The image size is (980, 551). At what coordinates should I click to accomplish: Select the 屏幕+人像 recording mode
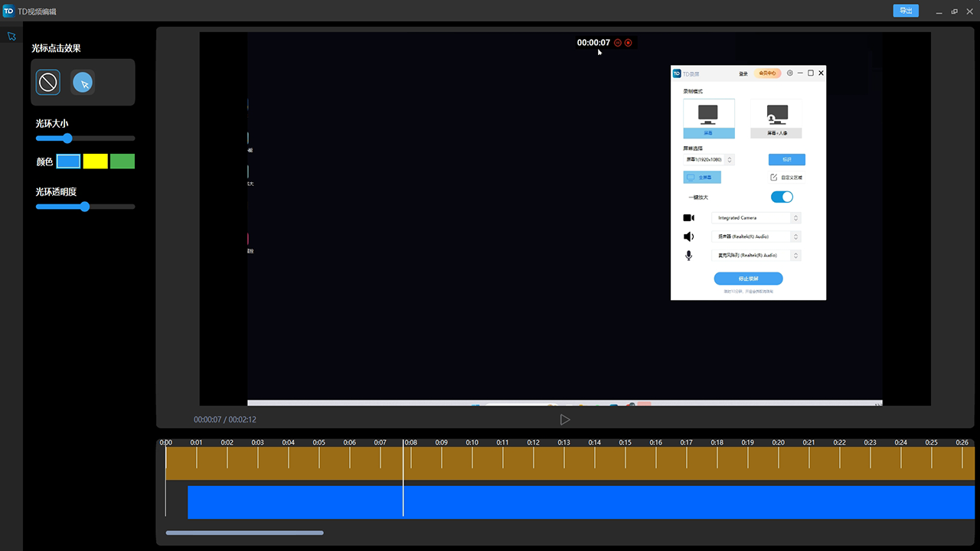(x=777, y=119)
